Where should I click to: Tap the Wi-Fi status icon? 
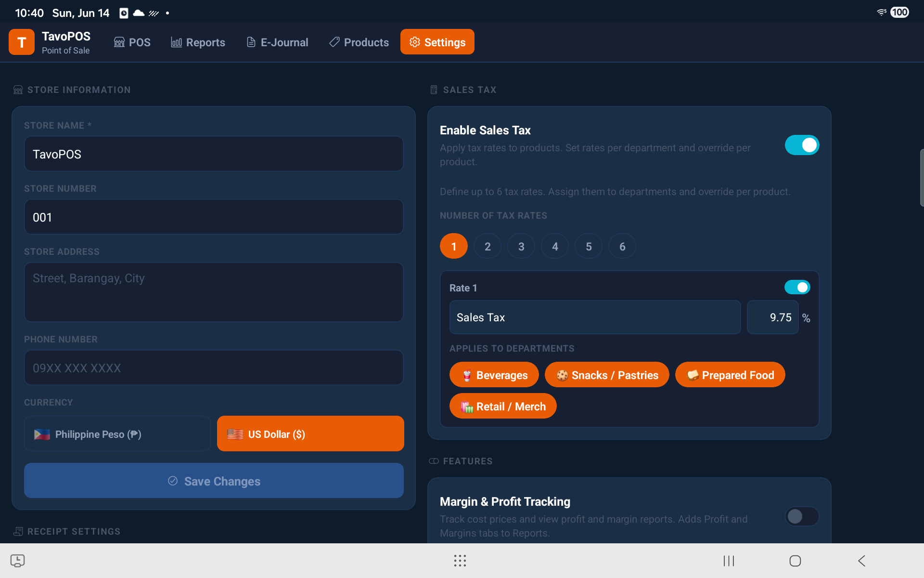click(x=882, y=13)
